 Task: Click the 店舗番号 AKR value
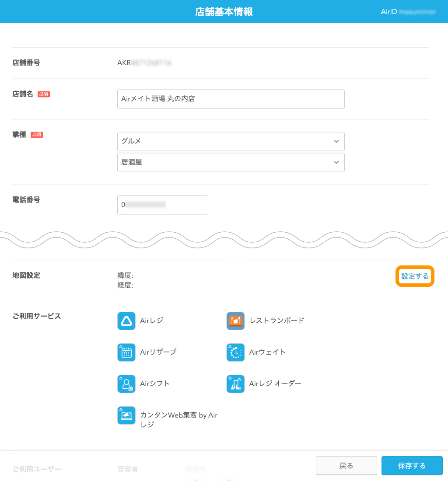pos(144,63)
